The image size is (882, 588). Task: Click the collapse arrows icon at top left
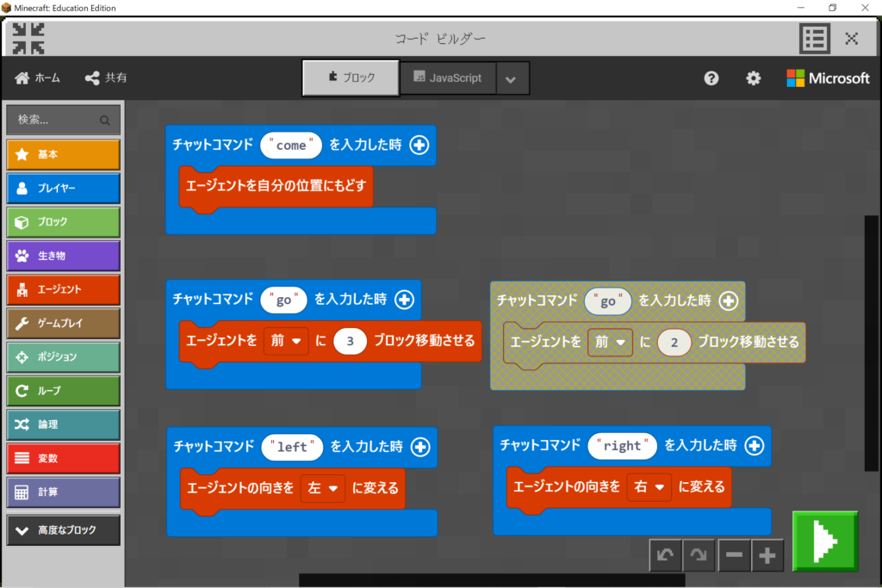point(28,39)
